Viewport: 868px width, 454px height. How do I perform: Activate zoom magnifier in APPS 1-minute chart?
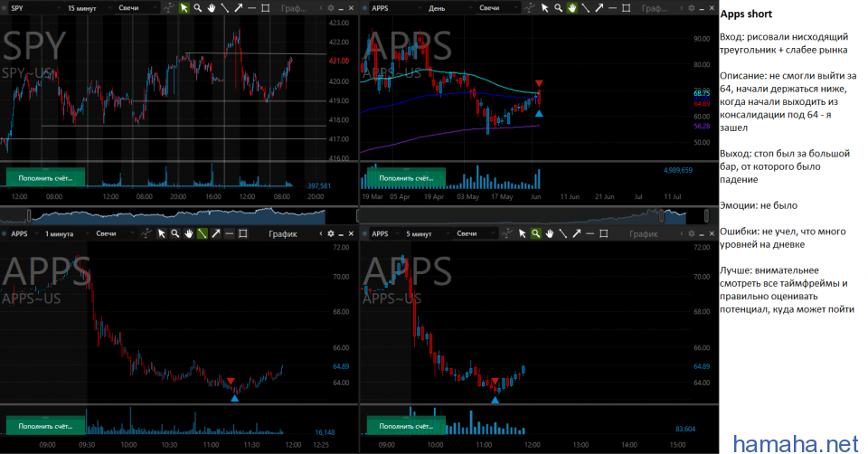(x=175, y=233)
